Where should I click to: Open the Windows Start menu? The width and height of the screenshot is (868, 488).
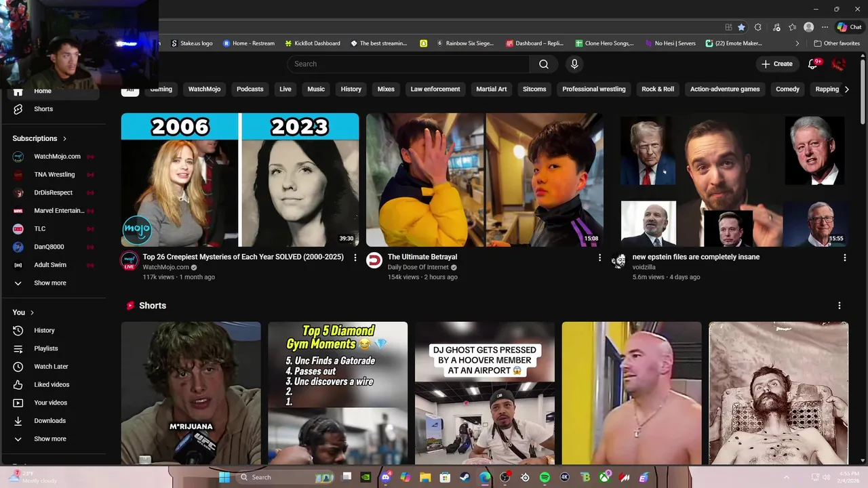tap(224, 477)
